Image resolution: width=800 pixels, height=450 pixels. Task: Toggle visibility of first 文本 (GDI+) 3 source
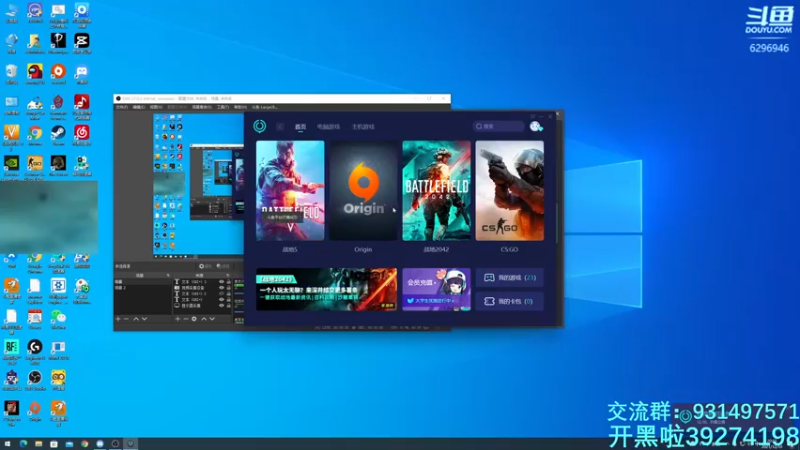coord(221,282)
